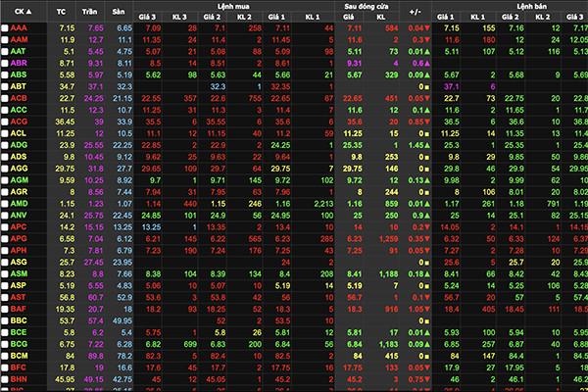
Task: Open the ACL stock symbol
Action: pyautogui.click(x=18, y=133)
